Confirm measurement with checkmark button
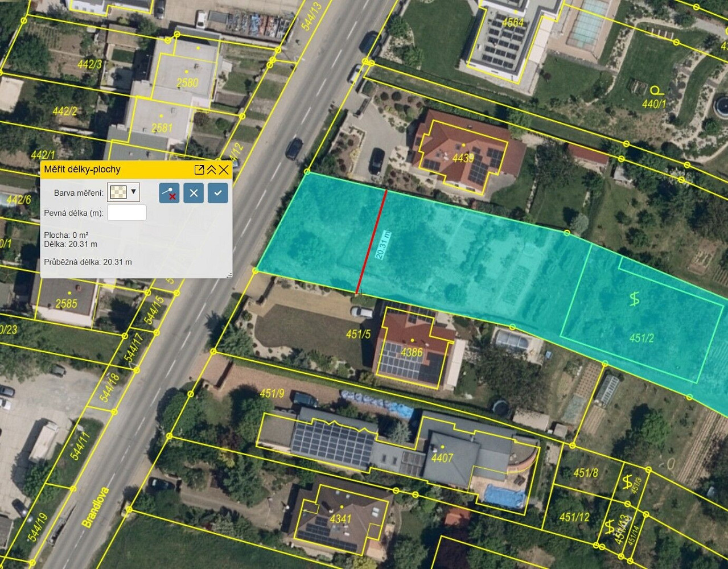 pyautogui.click(x=218, y=193)
